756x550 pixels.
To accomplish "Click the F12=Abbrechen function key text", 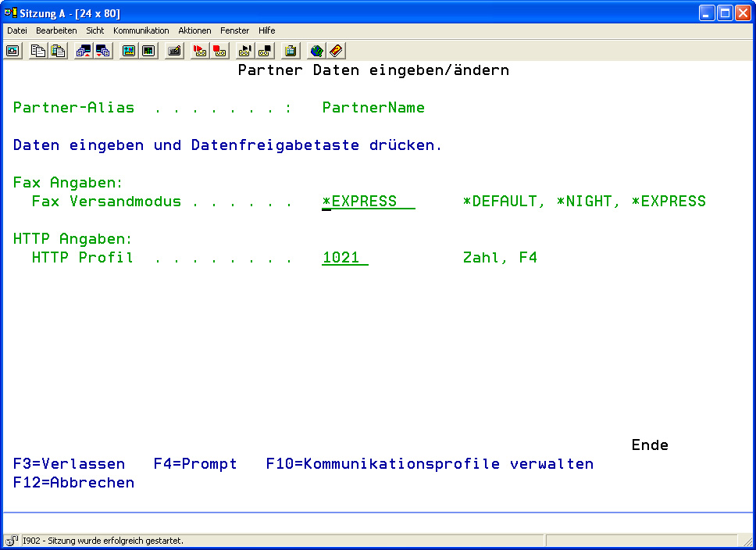I will [73, 483].
